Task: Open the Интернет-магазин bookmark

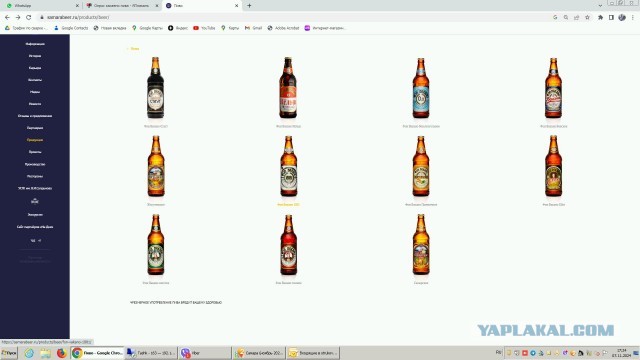Action: pyautogui.click(x=325, y=28)
